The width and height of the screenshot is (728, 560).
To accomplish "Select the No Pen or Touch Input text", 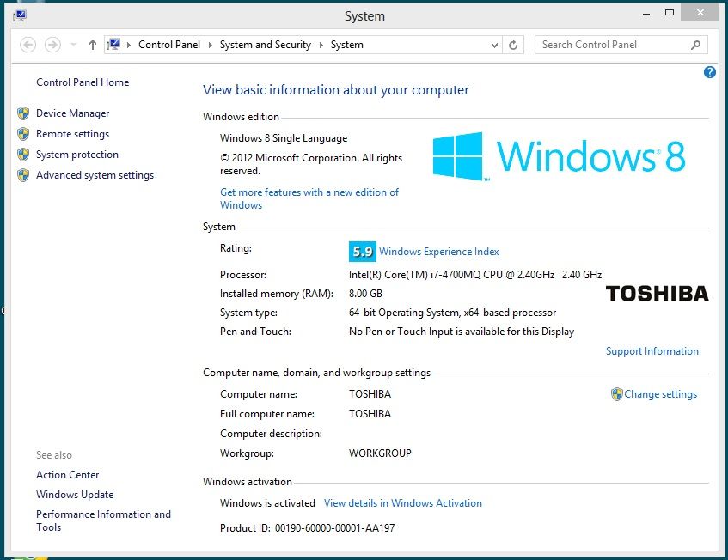I will click(x=462, y=332).
